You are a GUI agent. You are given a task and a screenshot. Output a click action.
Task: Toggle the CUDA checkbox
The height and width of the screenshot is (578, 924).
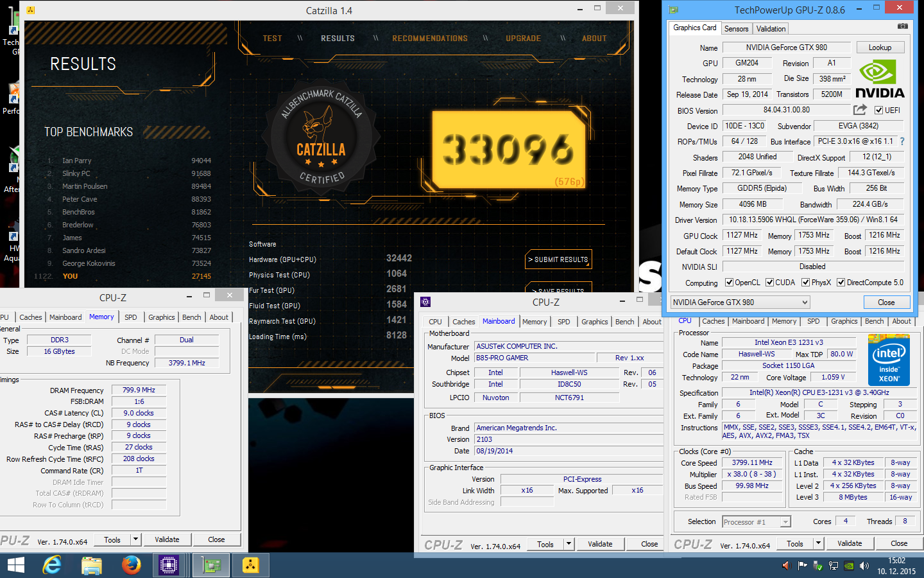(x=769, y=283)
